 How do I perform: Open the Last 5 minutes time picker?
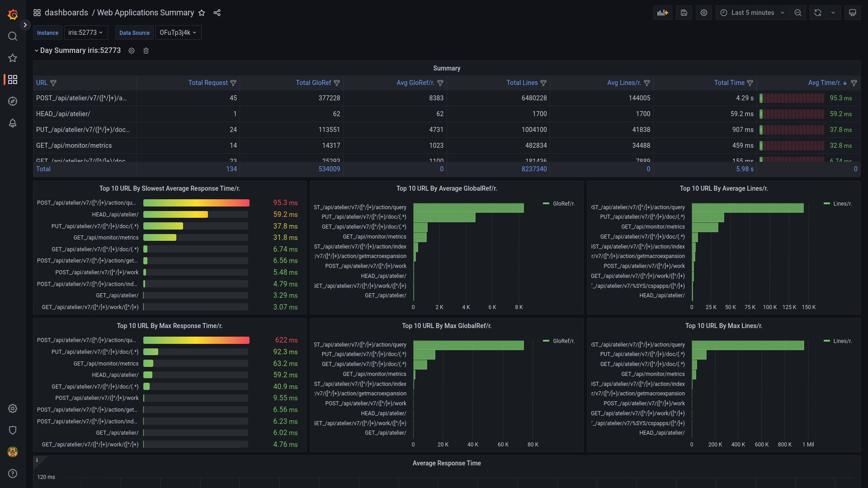(x=752, y=13)
